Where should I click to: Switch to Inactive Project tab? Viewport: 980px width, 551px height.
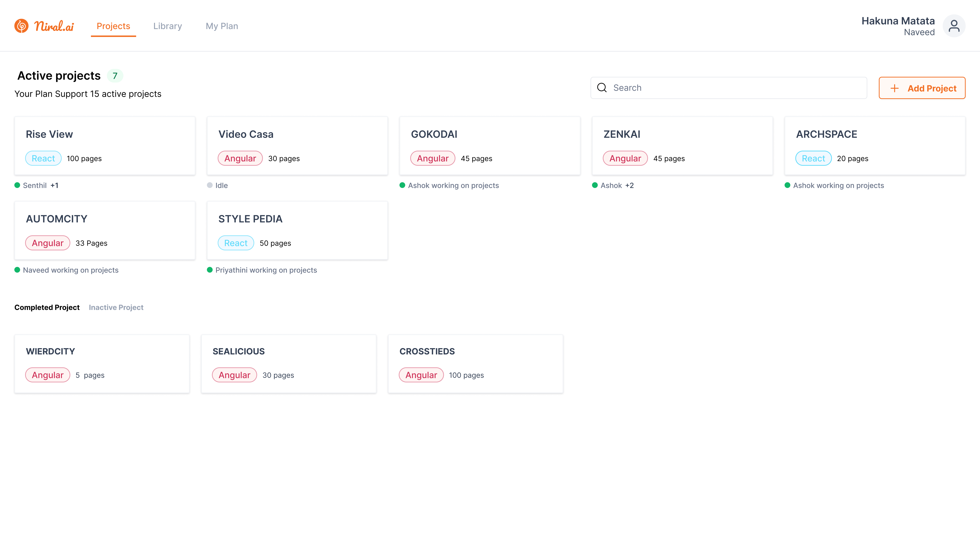[x=116, y=307]
